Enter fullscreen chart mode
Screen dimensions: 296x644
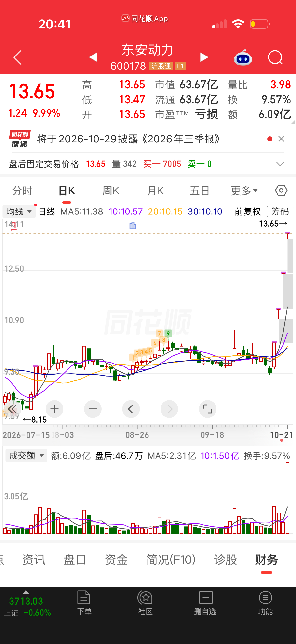click(x=208, y=409)
